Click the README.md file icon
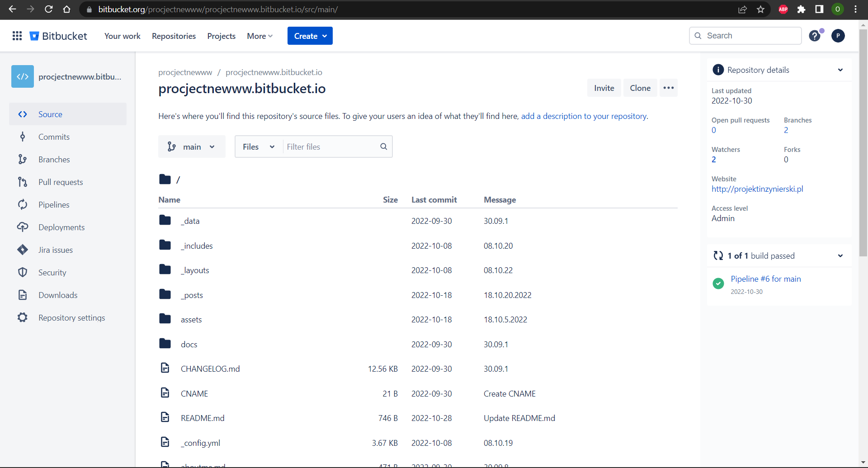 [165, 418]
